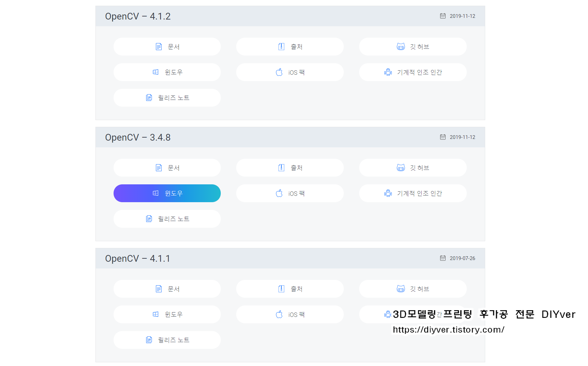Click Apple icon in OpenCV 3.4.8 iOS 팩
588x366 pixels.
coord(279,193)
